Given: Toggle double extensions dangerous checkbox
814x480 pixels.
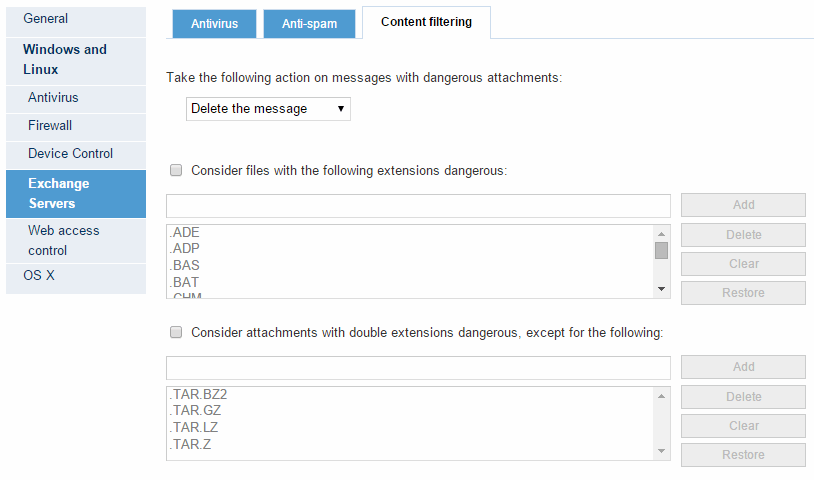Looking at the screenshot, I should point(176,332).
